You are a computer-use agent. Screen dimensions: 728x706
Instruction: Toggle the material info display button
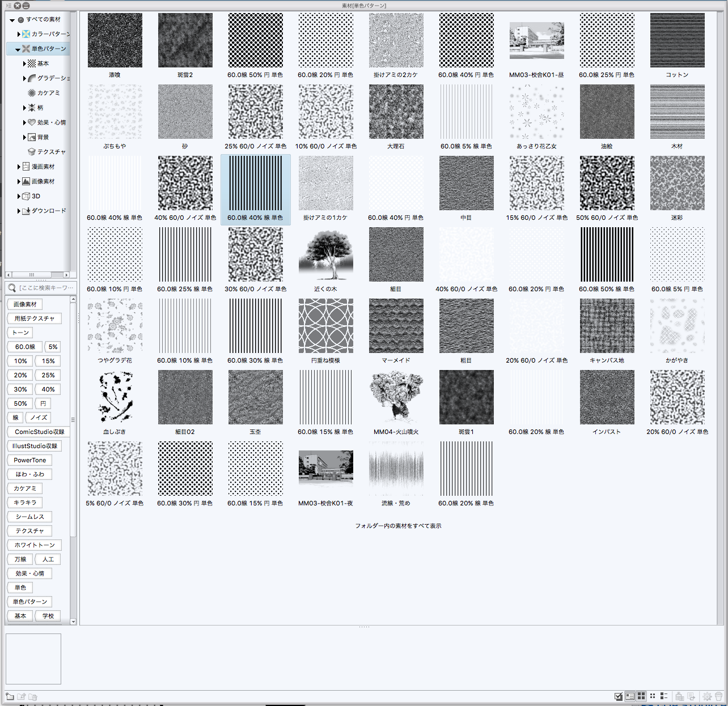[x=630, y=696]
